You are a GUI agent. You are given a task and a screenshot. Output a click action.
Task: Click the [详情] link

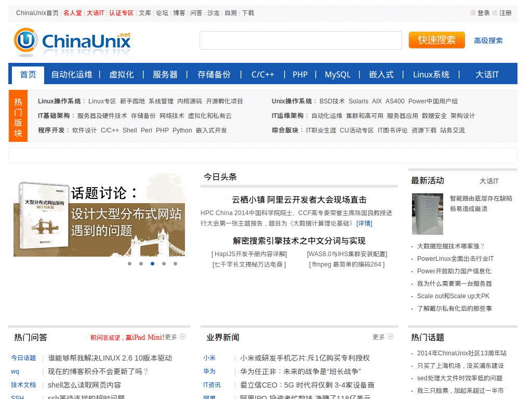[364, 223]
